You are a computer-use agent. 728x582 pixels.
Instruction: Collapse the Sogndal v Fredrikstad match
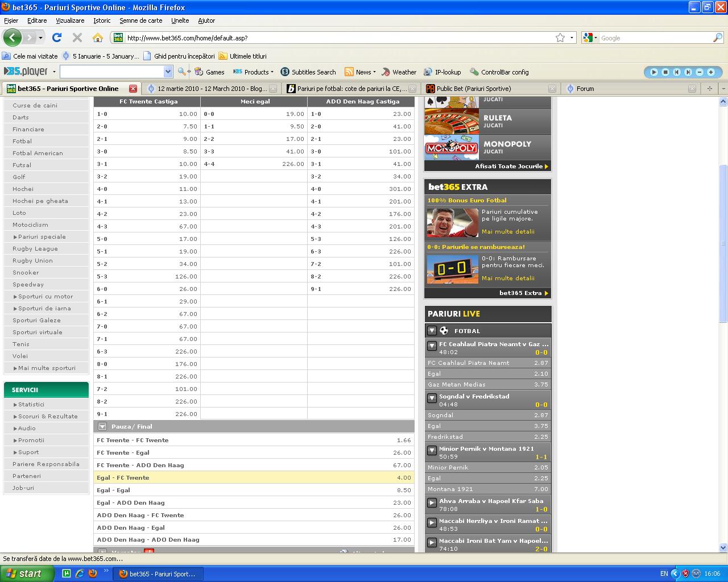432,398
